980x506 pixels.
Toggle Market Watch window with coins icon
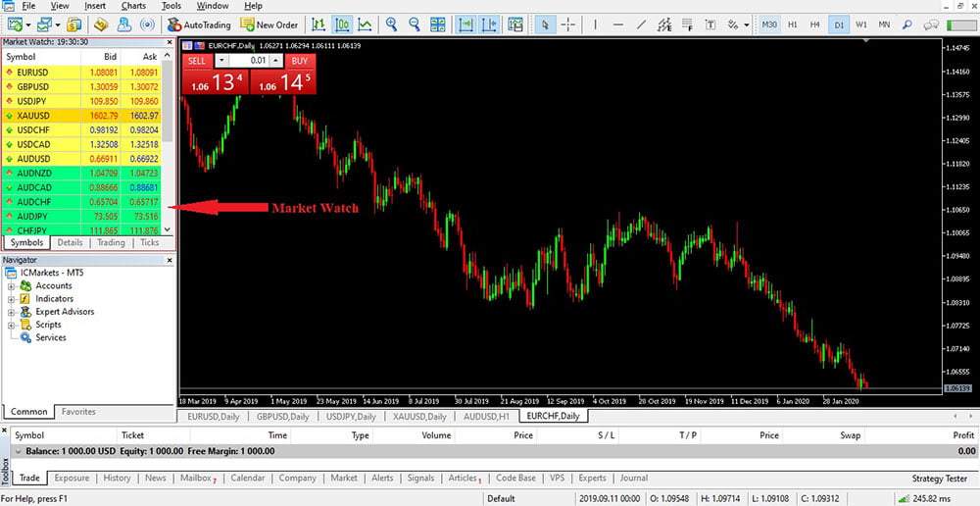[75, 25]
